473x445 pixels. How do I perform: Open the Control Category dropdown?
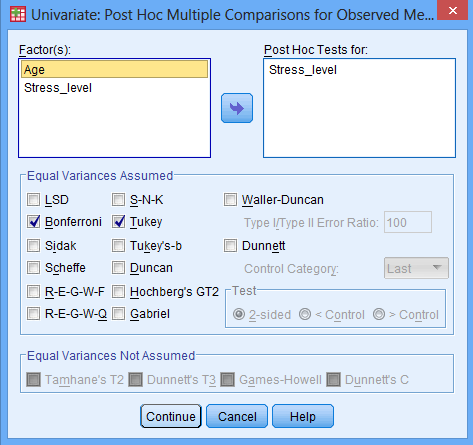pyautogui.click(x=416, y=268)
